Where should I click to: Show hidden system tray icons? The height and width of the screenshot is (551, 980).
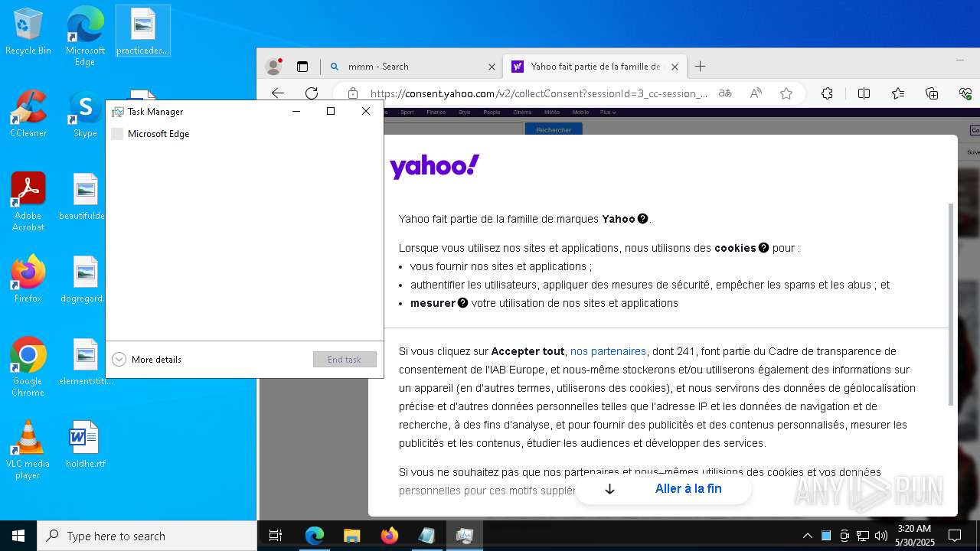click(x=807, y=536)
